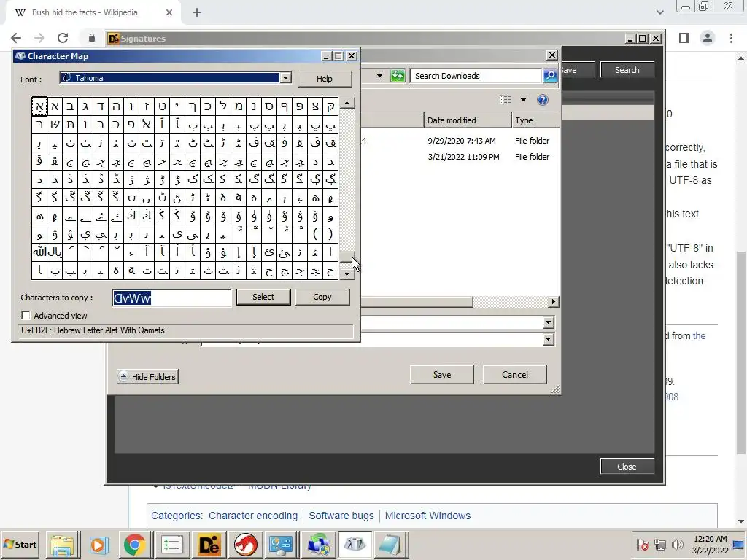Click the network tray icon

tap(659, 544)
